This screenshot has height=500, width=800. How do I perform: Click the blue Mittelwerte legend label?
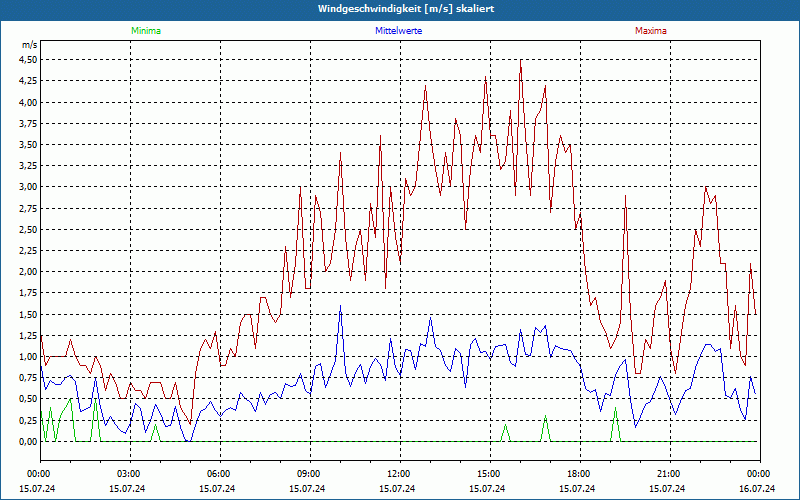pos(398,31)
